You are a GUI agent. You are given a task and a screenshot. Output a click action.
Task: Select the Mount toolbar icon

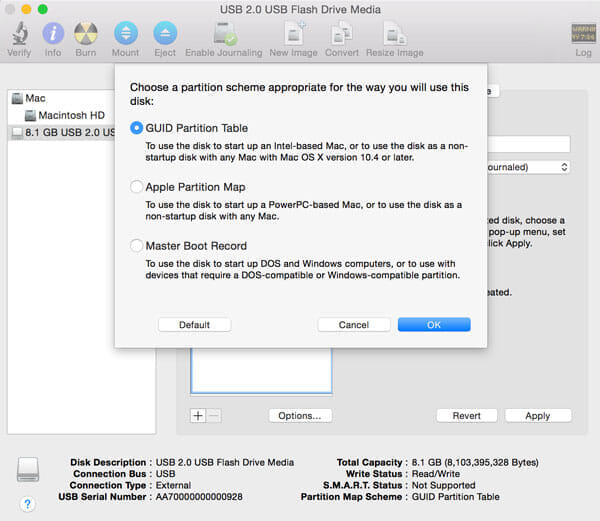pyautogui.click(x=126, y=33)
